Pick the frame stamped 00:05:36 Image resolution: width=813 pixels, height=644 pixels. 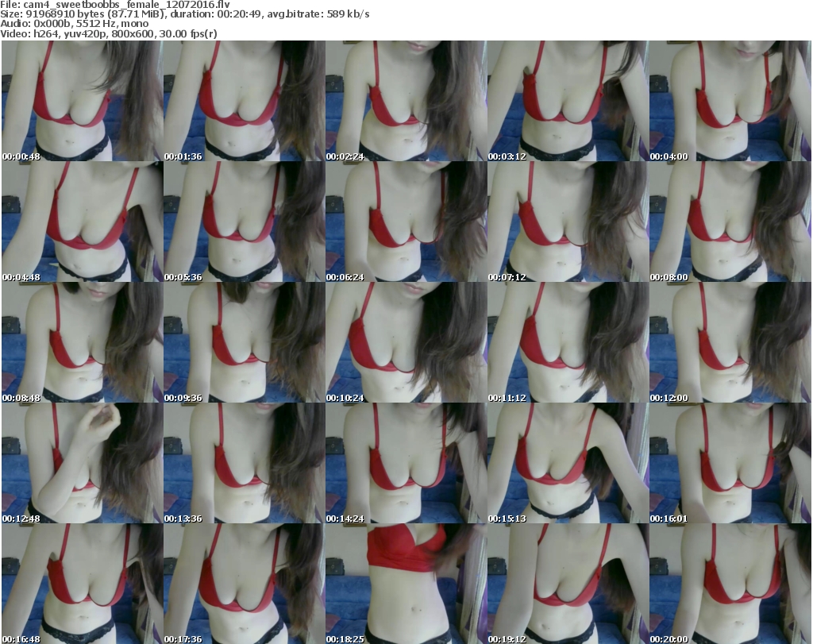[245, 222]
